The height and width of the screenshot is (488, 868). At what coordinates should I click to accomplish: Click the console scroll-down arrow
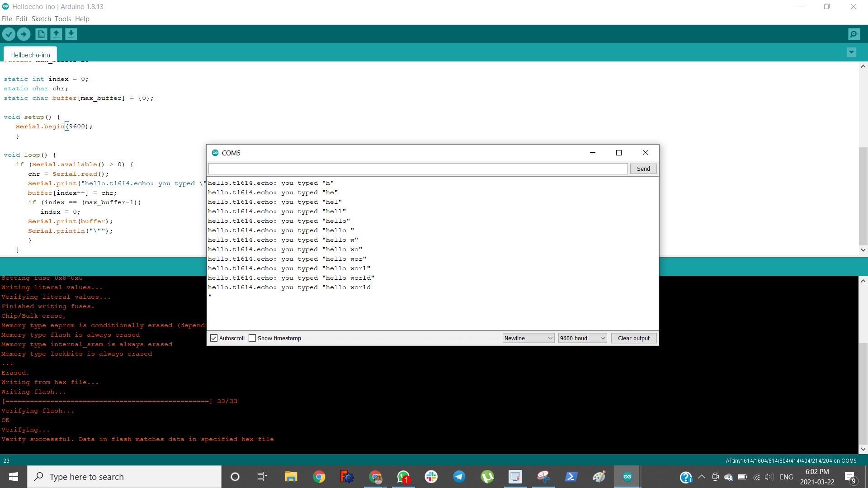pos(863,449)
